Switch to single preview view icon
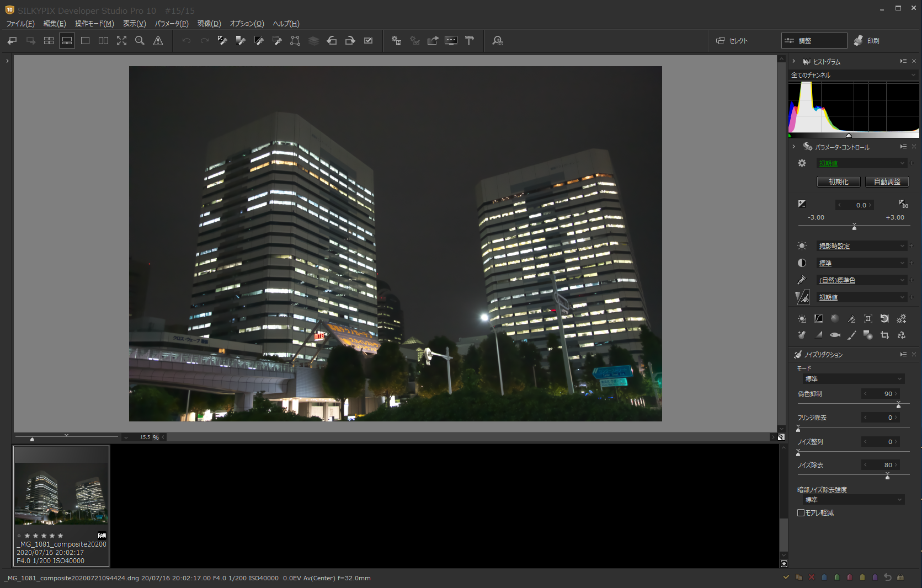The height and width of the screenshot is (588, 922). click(85, 41)
